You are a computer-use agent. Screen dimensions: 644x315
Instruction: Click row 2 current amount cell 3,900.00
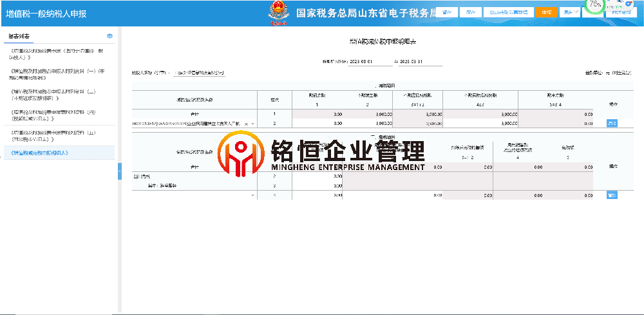pyautogui.click(x=367, y=123)
